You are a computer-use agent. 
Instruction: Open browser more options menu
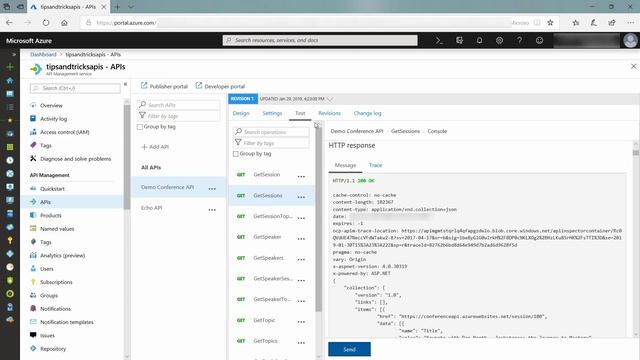(x=631, y=23)
